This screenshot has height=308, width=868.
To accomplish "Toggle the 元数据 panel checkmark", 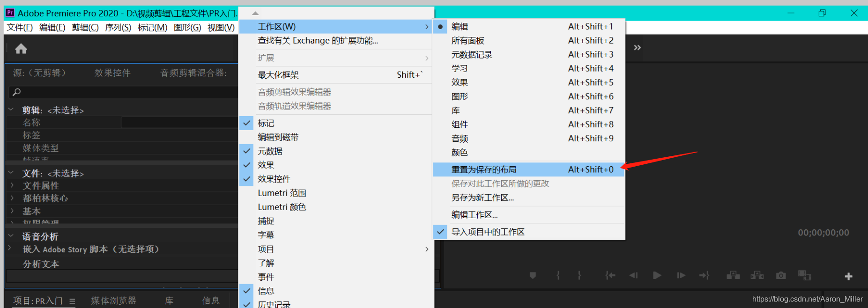I will [x=247, y=151].
